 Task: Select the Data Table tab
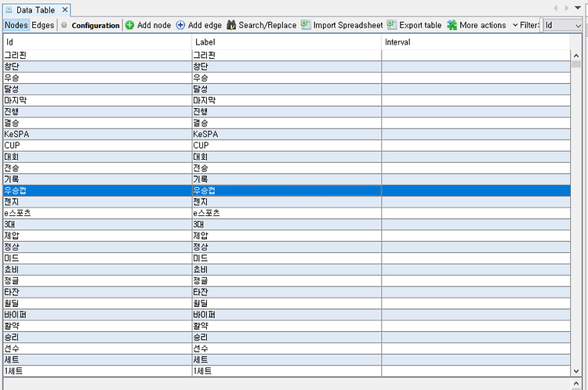(x=35, y=10)
